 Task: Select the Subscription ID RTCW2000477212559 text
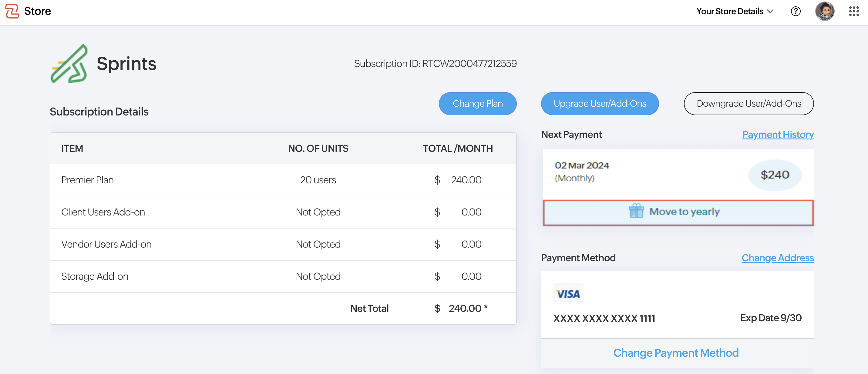pos(435,64)
